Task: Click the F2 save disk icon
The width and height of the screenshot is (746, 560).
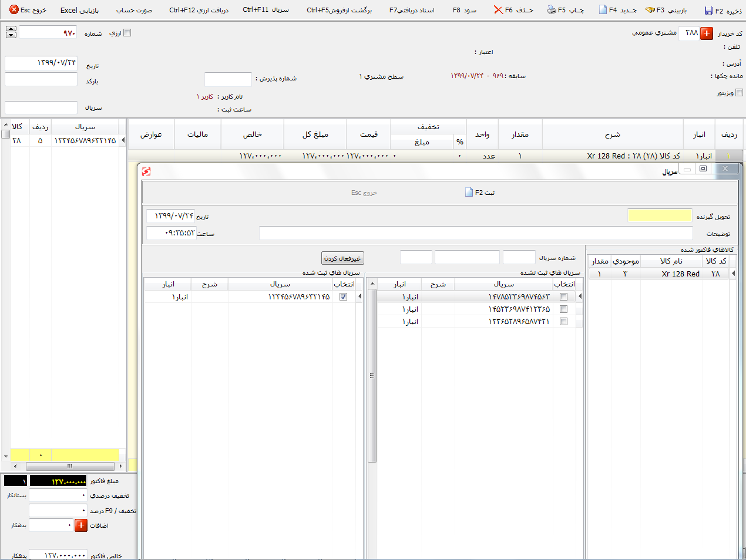Action: point(708,11)
